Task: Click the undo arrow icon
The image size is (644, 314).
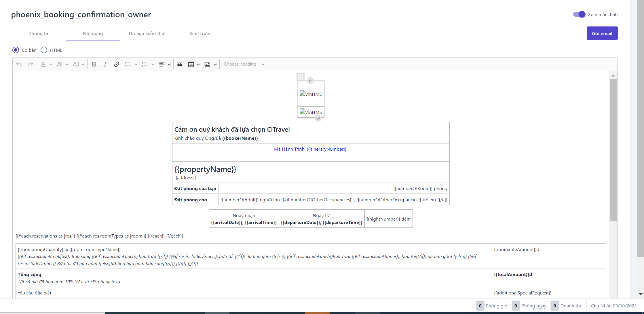Action: tap(19, 64)
